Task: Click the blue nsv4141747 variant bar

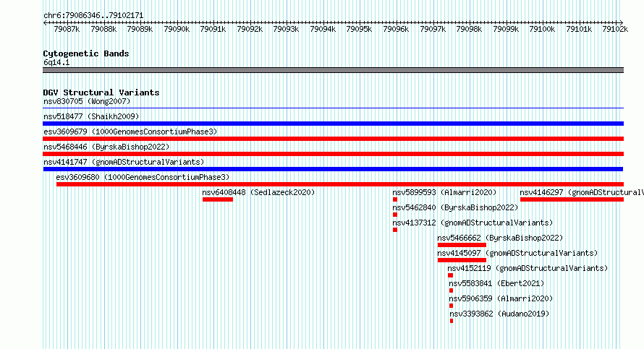Action: point(333,169)
